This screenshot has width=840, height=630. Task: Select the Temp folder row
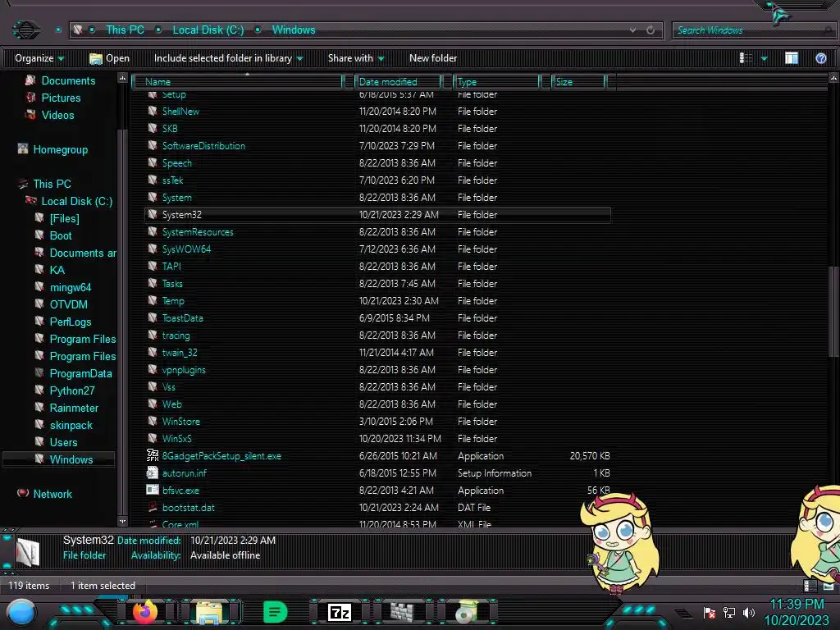tap(377, 300)
